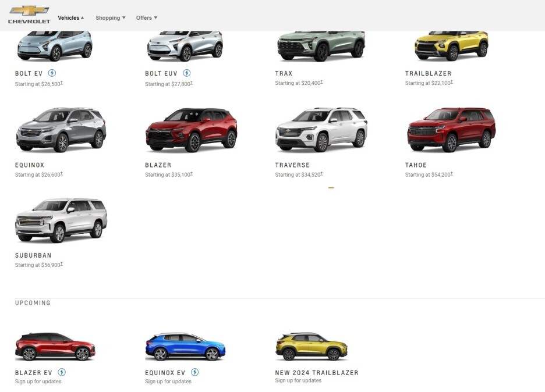Click the electric bolt icon beside Bolt EUV
This screenshot has width=545, height=392.
187,73
